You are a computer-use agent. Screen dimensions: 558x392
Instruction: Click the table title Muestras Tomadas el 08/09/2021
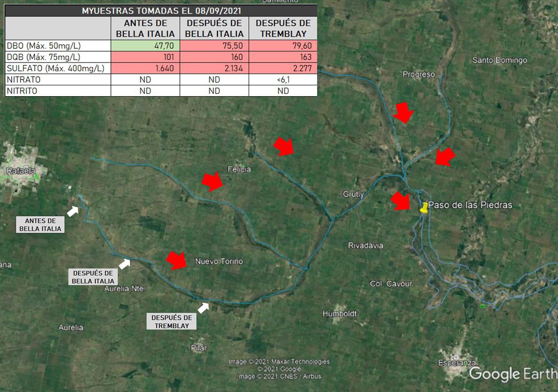(161, 10)
